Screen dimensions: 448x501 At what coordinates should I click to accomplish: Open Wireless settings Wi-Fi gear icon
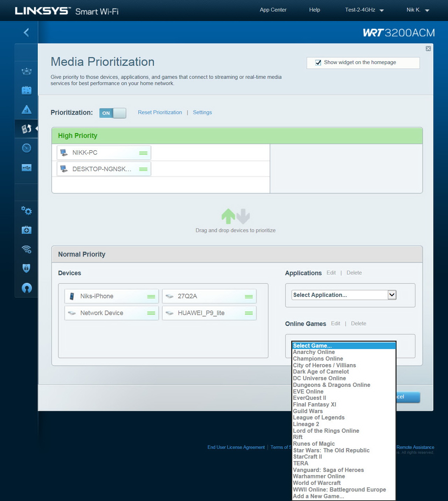pyautogui.click(x=27, y=249)
